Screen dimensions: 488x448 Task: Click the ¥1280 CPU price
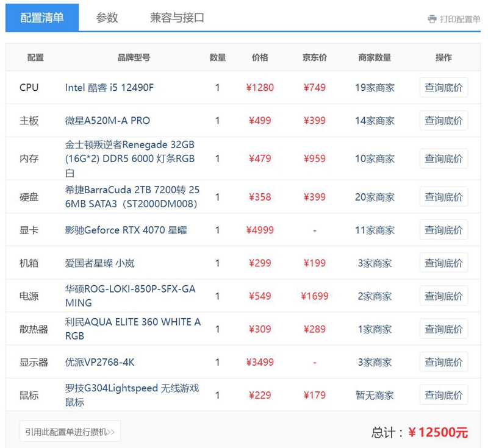click(x=260, y=88)
